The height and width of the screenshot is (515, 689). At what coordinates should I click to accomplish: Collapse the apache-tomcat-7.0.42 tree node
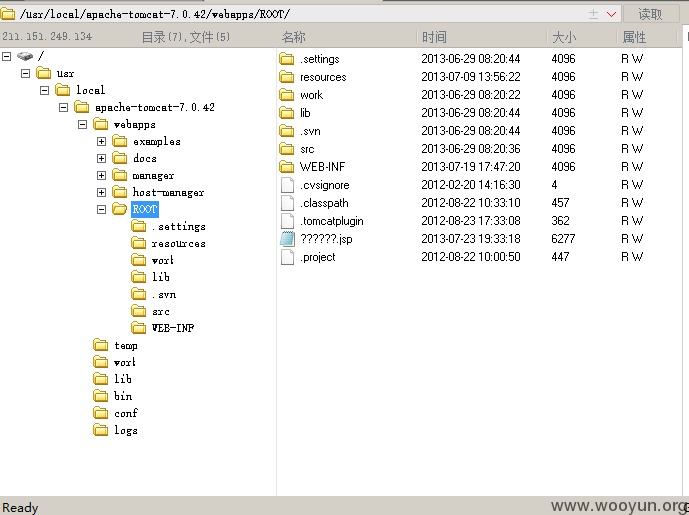(x=63, y=107)
